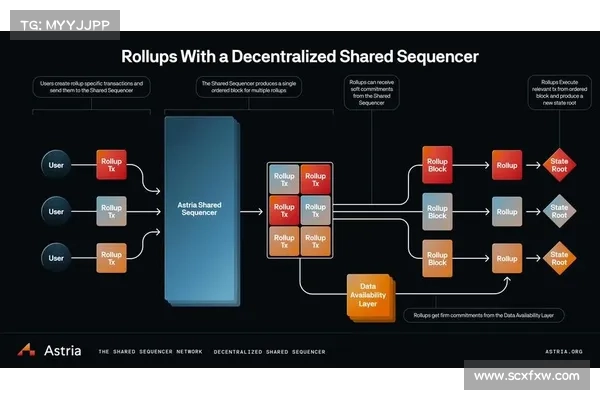Click the red Rollup square
600x400 pixels.
click(x=507, y=165)
